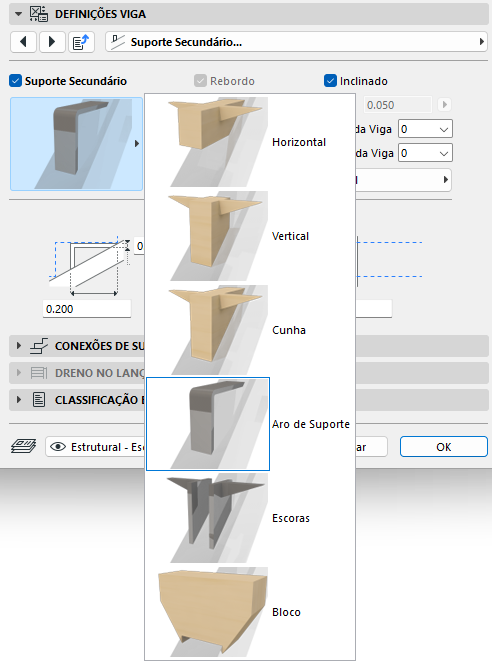The width and height of the screenshot is (492, 667).
Task: Expand the Classificação section
Action: pos(19,400)
